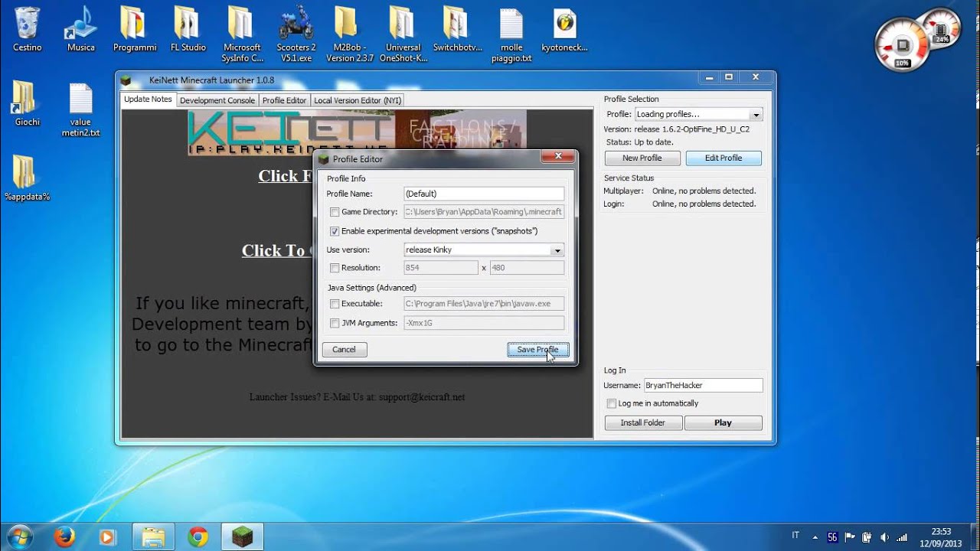Click the Executable path field
Viewport: 980px width, 551px height.
(484, 304)
